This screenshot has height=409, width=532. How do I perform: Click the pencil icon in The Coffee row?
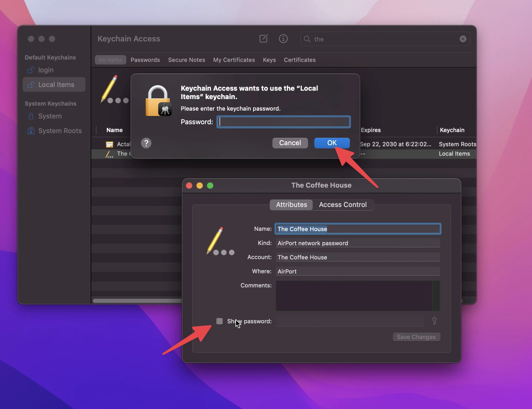pos(109,154)
